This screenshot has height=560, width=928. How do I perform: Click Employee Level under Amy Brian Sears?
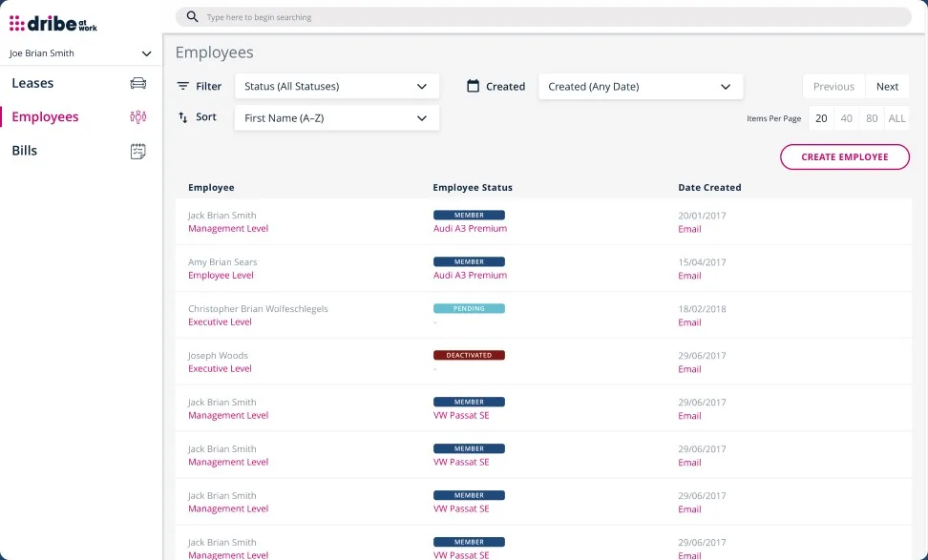click(x=221, y=275)
